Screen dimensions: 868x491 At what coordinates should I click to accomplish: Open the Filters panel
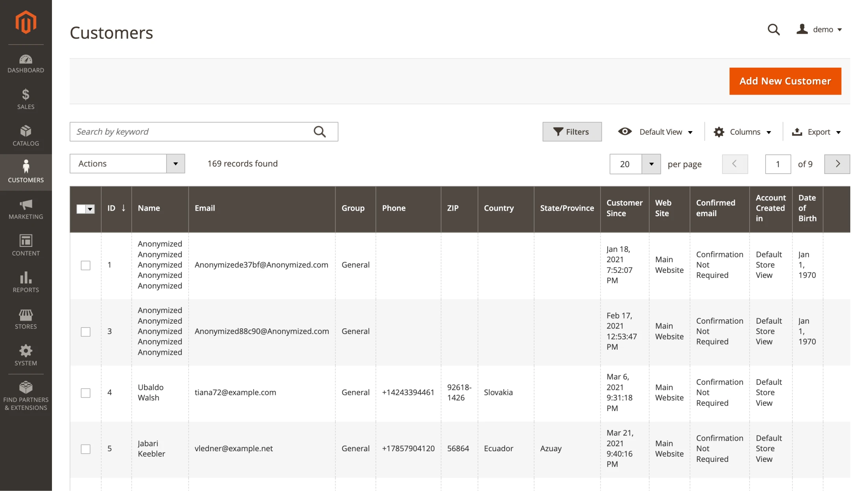[x=572, y=132]
